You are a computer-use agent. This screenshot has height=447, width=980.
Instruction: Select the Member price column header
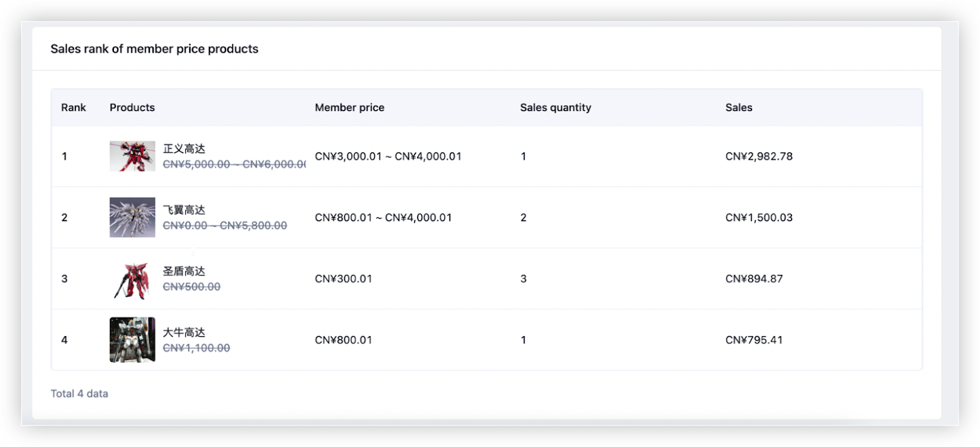[x=350, y=108]
